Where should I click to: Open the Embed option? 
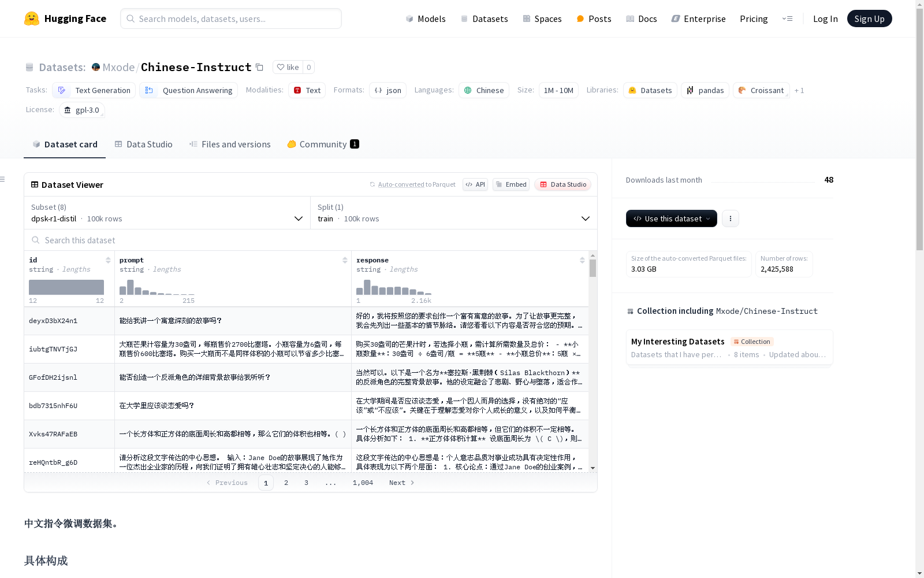(x=511, y=184)
